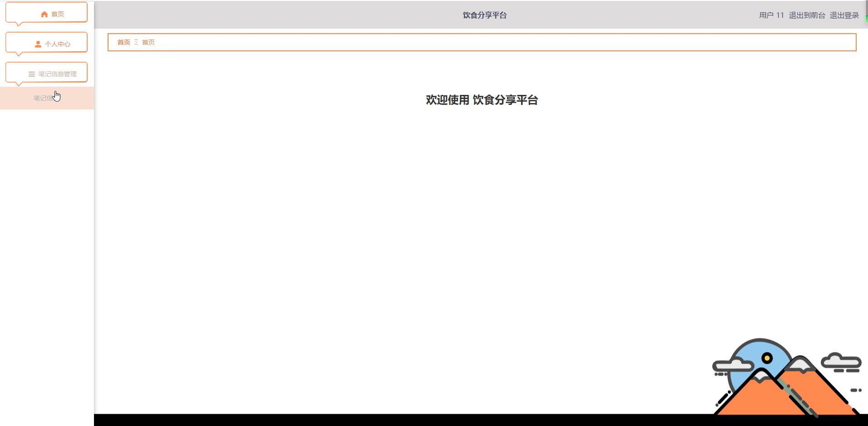Screen dimensions: 868x426
Task: Click the 欢迎使用 饮食分享平台 heading
Action: click(x=482, y=100)
